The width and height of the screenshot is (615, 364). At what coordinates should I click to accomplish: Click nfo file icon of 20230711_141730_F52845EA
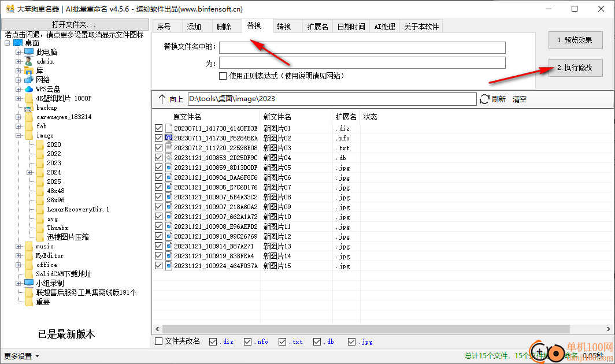(x=169, y=138)
